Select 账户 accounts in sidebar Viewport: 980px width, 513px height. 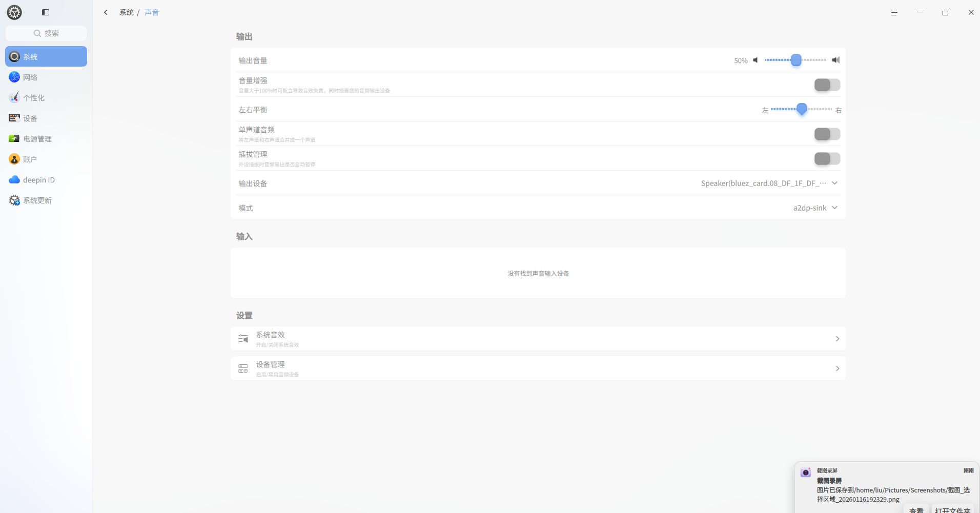tap(46, 159)
